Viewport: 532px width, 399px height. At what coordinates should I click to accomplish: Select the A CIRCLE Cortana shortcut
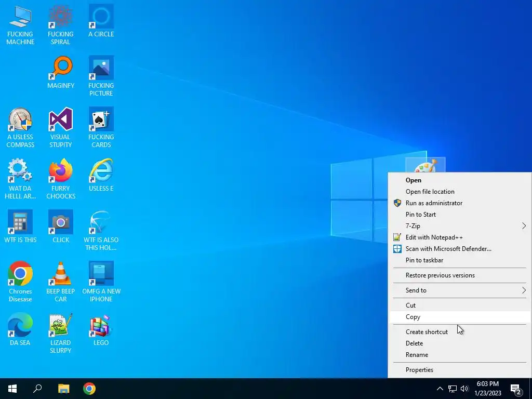tap(101, 21)
